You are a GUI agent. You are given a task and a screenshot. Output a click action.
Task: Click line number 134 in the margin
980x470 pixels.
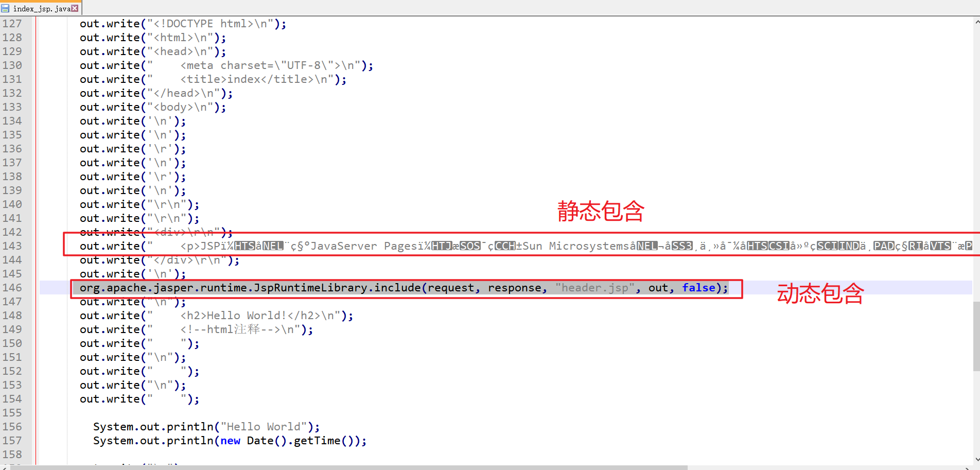(12, 121)
